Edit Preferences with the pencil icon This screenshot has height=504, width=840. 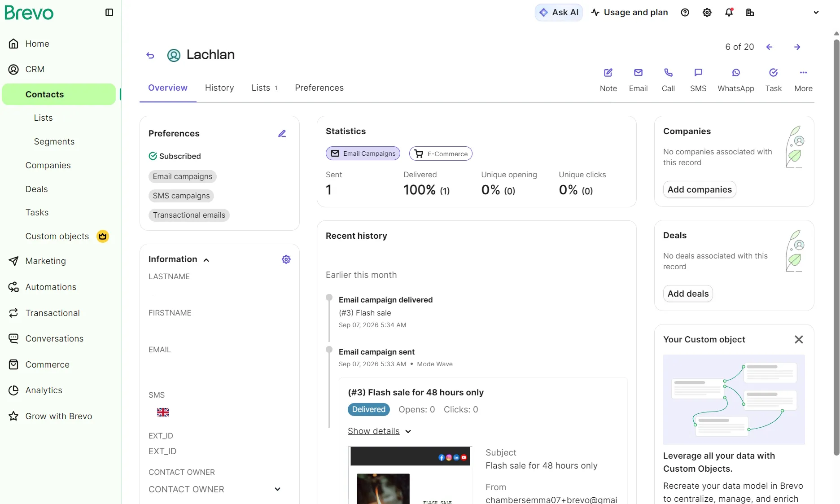(282, 134)
